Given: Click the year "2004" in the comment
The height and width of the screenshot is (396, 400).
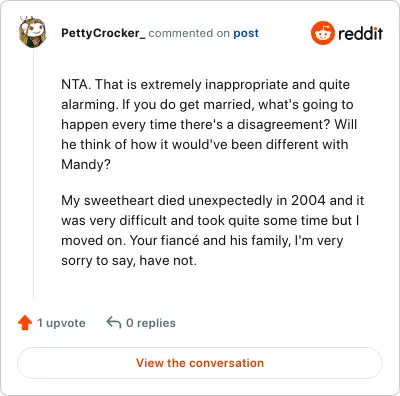Looking at the screenshot, I should coord(308,200).
